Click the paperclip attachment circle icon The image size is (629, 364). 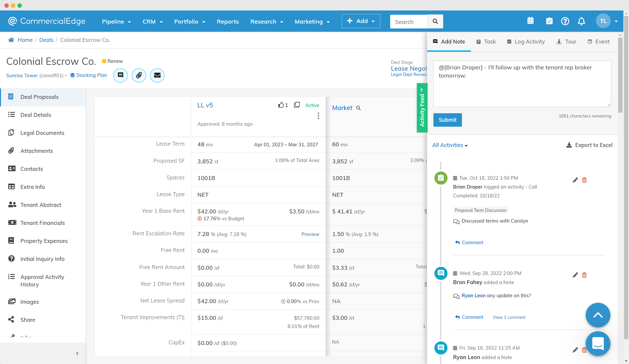click(x=139, y=75)
